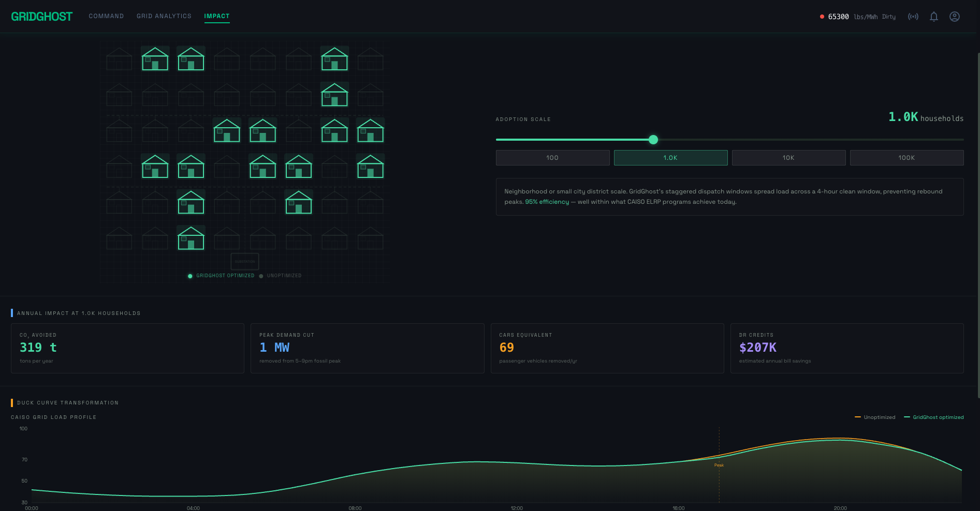Open the user profile icon
The width and height of the screenshot is (980, 511).
[955, 17]
